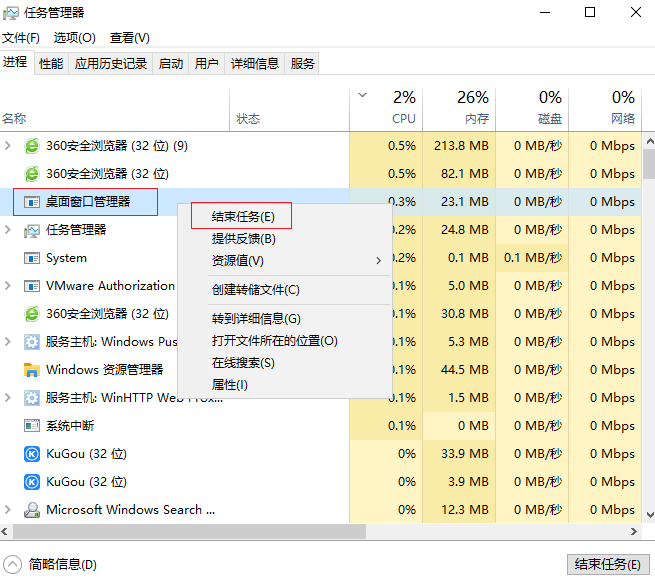The image size is (655, 584).
Task: Open the 资源值(V) submenu arrow
Action: [378, 261]
